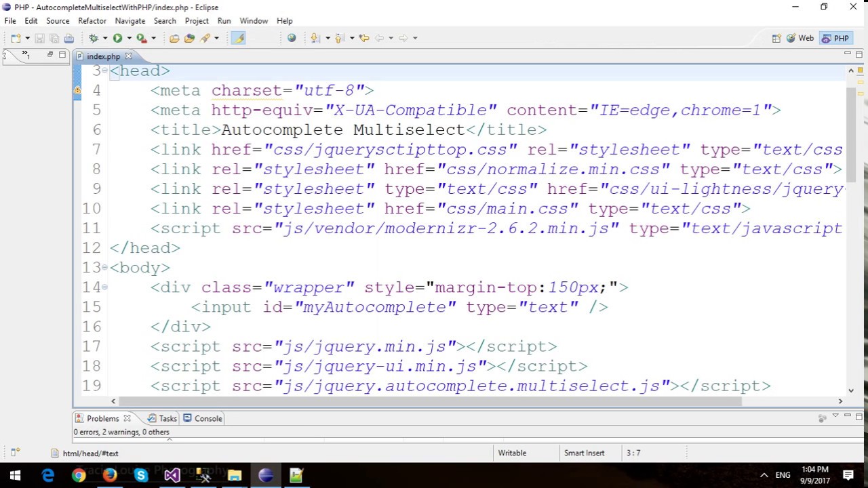The width and height of the screenshot is (868, 488).
Task: Click the Run External Tools icon
Action: point(142,38)
